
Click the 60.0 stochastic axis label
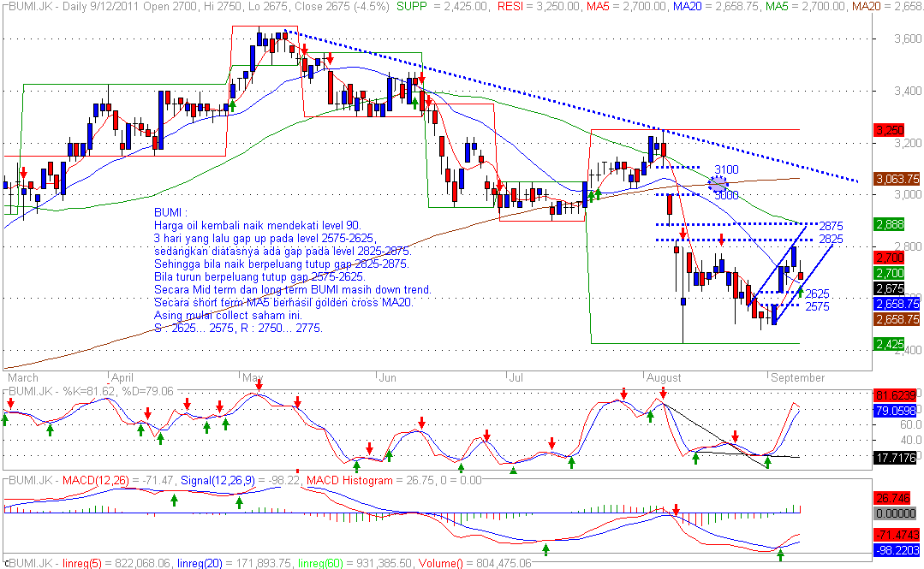point(910,424)
